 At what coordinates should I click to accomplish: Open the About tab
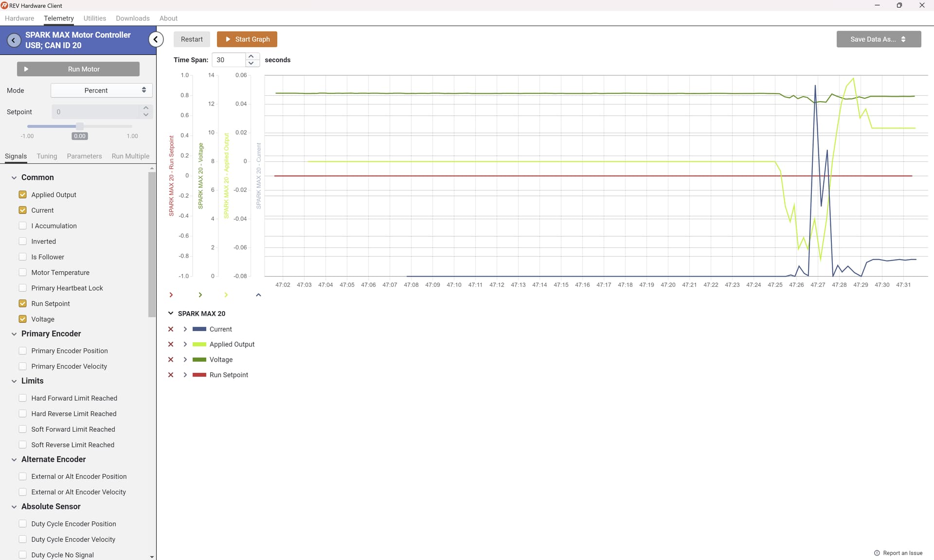click(168, 18)
